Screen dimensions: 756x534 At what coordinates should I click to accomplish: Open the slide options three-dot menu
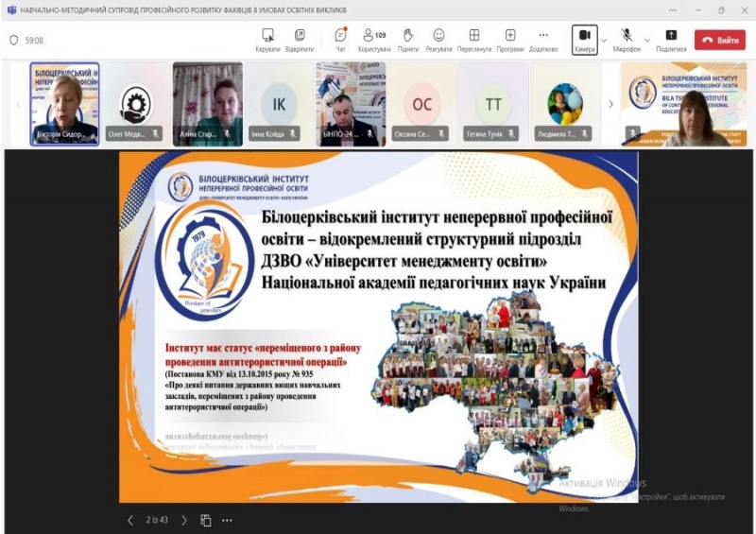click(x=227, y=520)
